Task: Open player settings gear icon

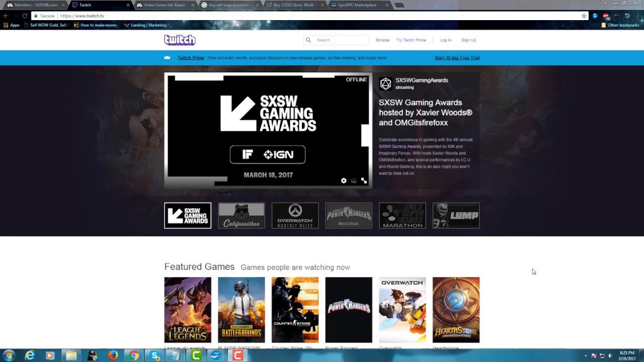Action: point(344,180)
